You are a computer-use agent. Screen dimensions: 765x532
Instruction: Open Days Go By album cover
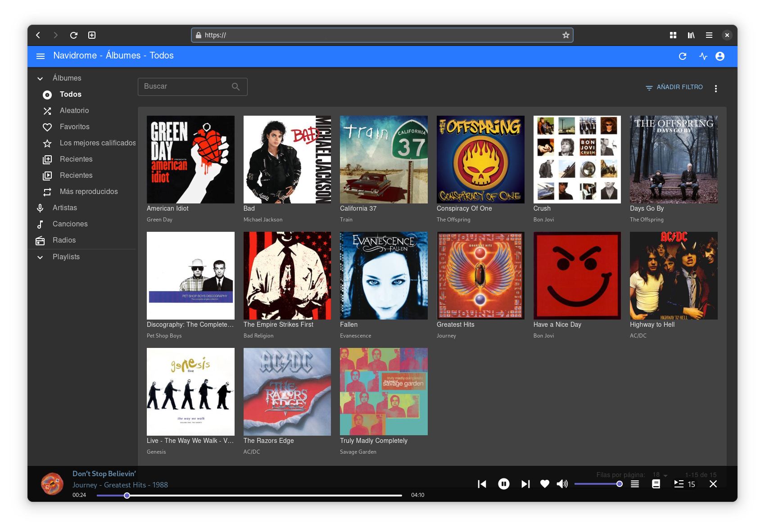click(x=674, y=159)
